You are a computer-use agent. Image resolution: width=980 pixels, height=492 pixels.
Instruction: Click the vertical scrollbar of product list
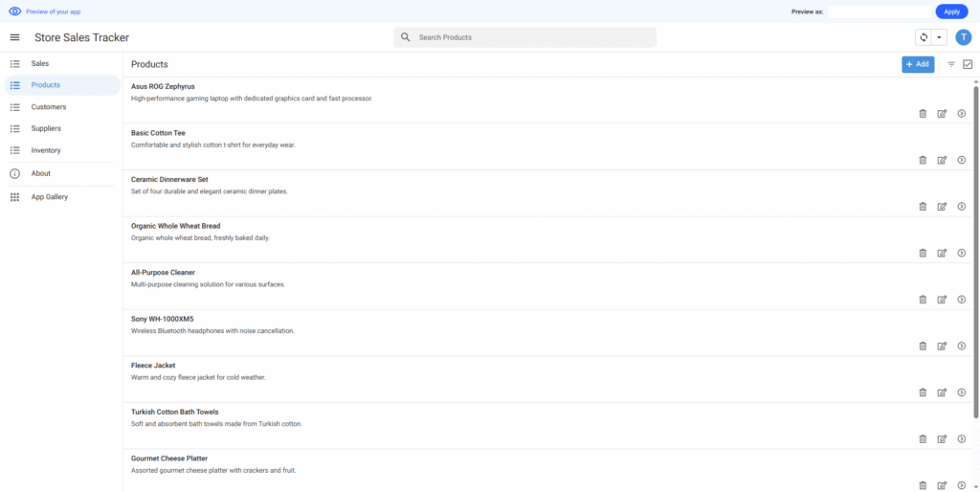[976, 239]
